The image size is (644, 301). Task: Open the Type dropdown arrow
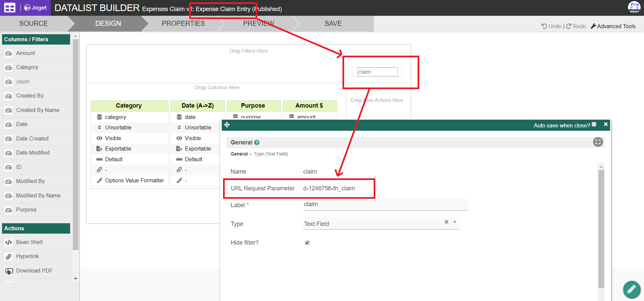click(x=455, y=222)
